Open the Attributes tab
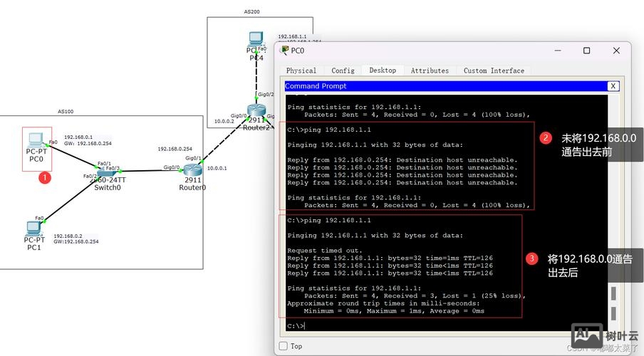The width and height of the screenshot is (644, 356). [430, 70]
